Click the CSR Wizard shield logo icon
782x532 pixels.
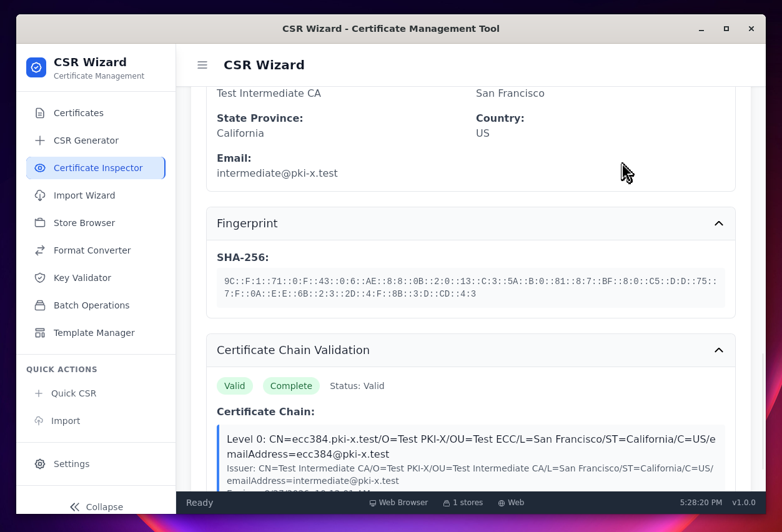click(x=36, y=67)
